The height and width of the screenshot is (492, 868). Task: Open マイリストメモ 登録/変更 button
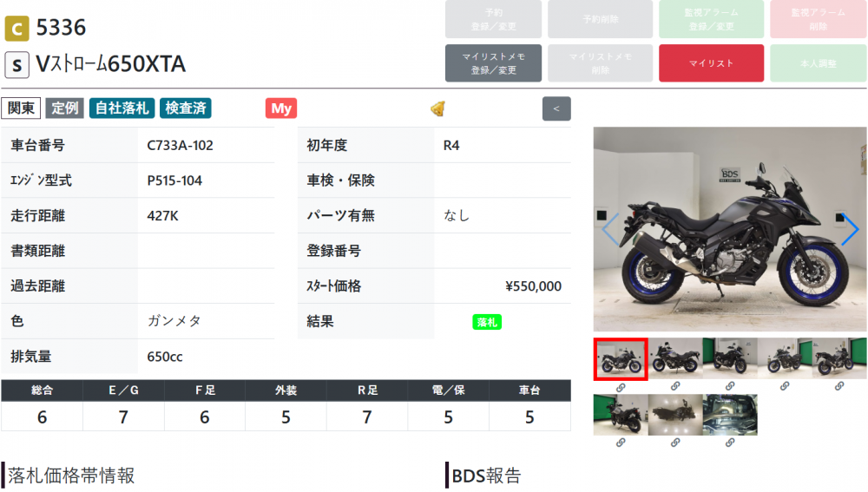tap(493, 63)
